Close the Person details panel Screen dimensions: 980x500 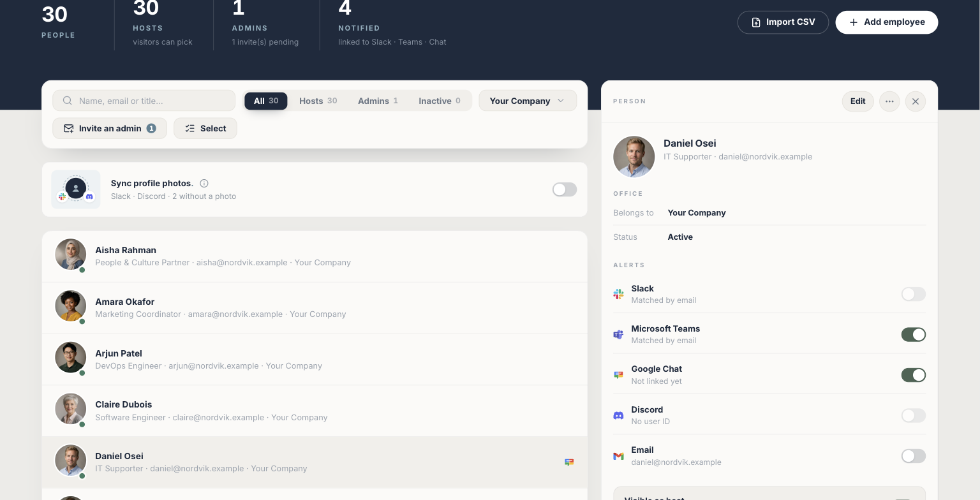tap(916, 101)
